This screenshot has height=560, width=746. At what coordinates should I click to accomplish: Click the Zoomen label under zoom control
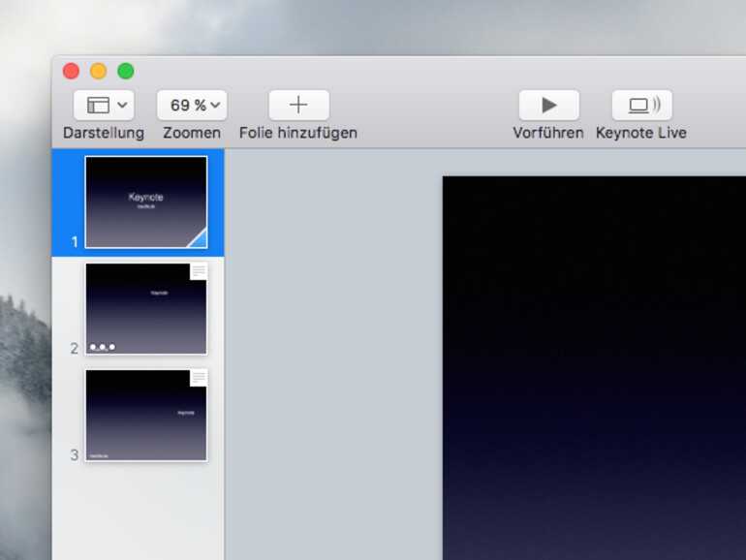point(192,133)
